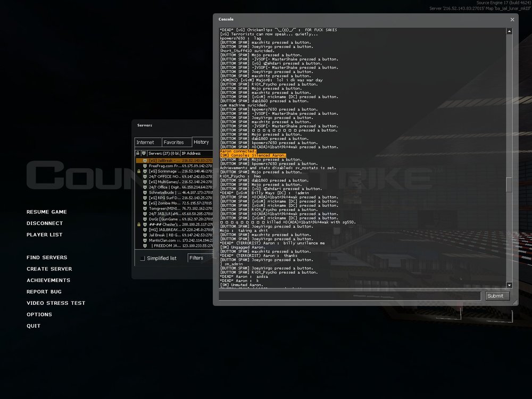Click QUIT in main menu
Screen dimensions: 532x399
point(34,326)
